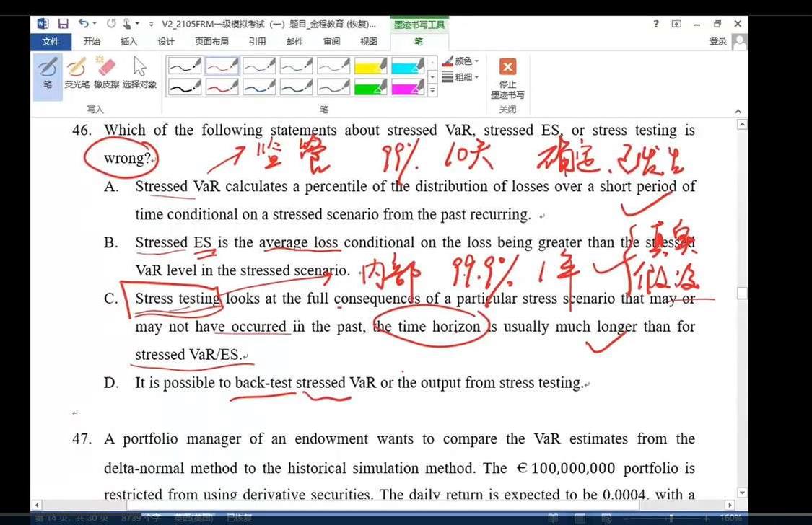Click the horizontal scrollbar right arrow

(x=730, y=505)
